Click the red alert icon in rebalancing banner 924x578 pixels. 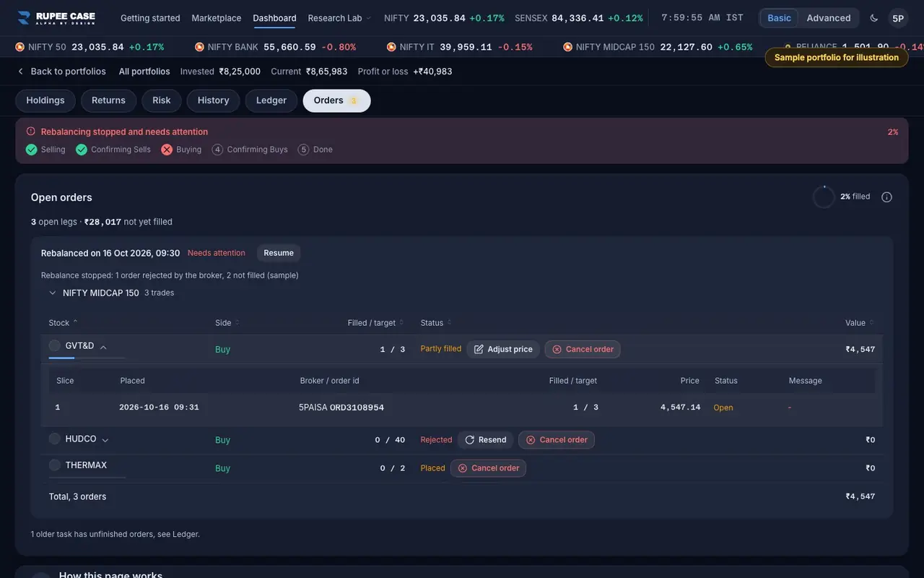pos(31,131)
